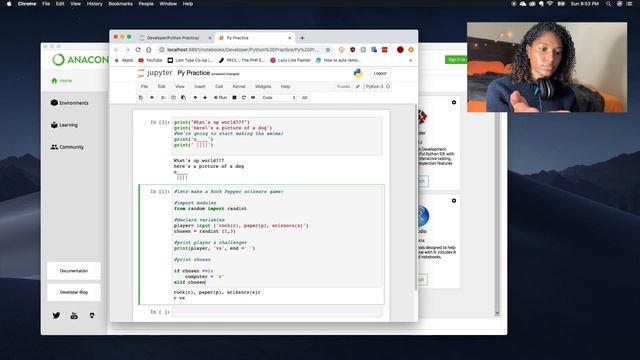Open the Jupyter Kernel menu

pyautogui.click(x=239, y=87)
